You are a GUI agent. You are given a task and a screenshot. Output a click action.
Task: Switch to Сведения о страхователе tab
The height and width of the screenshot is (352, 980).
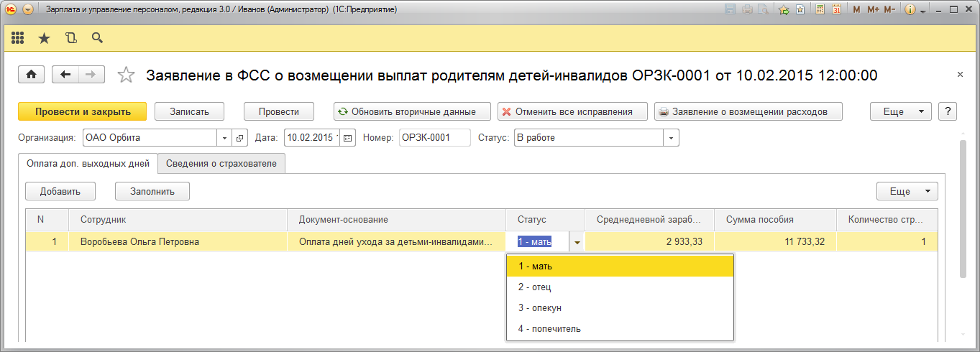point(221,164)
